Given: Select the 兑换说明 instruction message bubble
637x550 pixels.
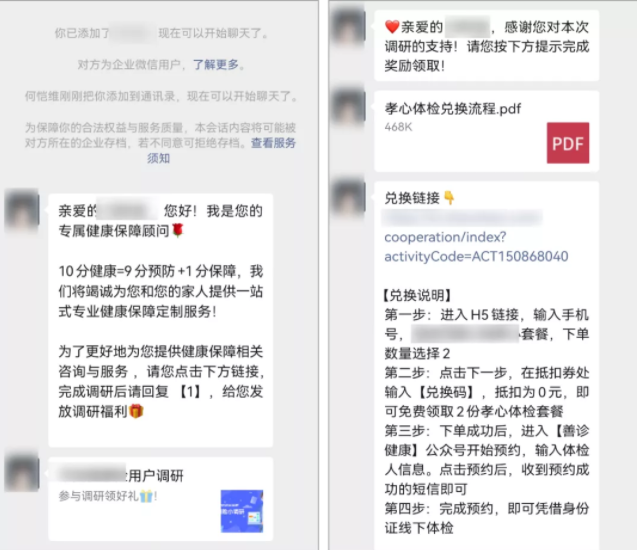Looking at the screenshot, I should (x=486, y=366).
